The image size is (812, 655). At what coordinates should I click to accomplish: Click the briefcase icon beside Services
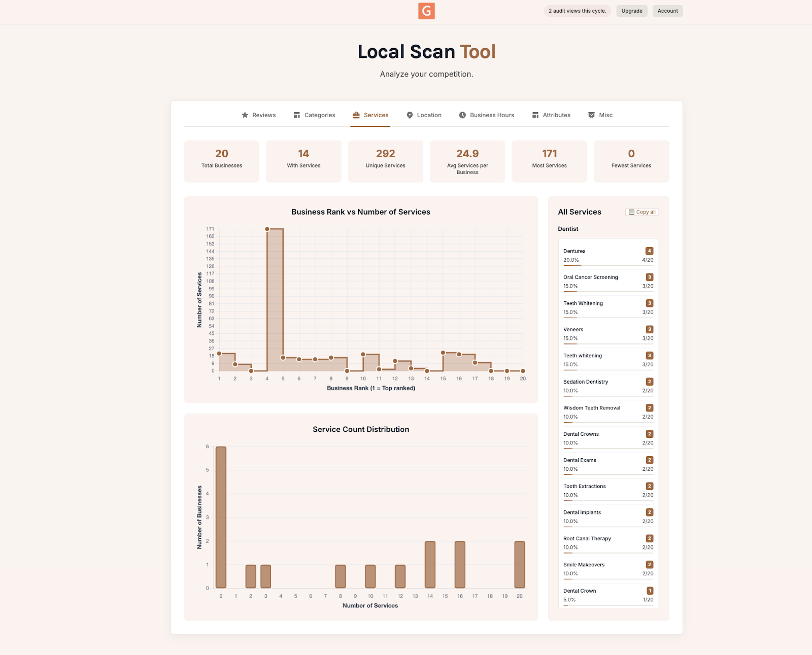356,115
